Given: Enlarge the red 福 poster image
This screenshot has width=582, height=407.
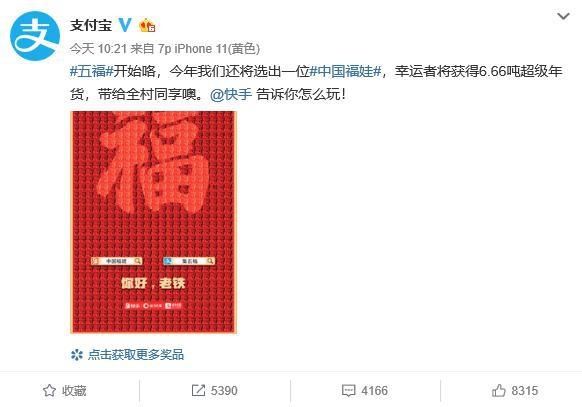Looking at the screenshot, I should point(154,222).
